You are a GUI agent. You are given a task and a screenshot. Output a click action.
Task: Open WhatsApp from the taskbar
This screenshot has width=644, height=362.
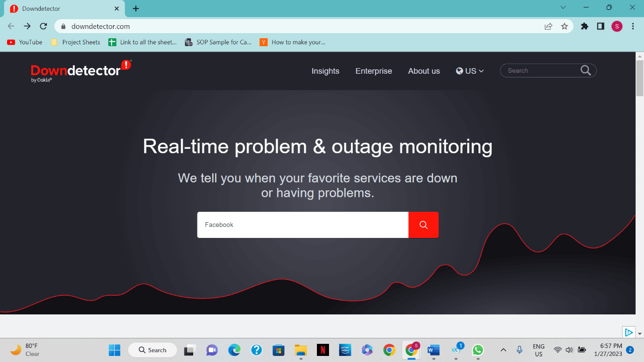477,350
